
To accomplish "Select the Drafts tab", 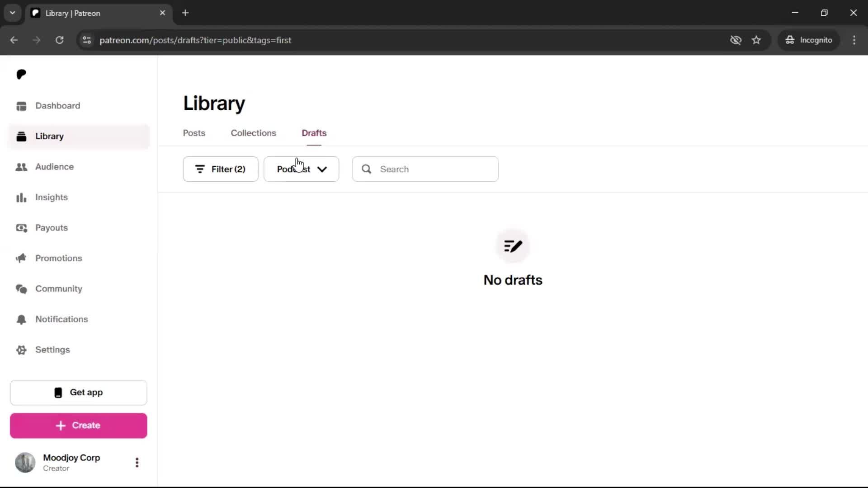I will tap(314, 133).
